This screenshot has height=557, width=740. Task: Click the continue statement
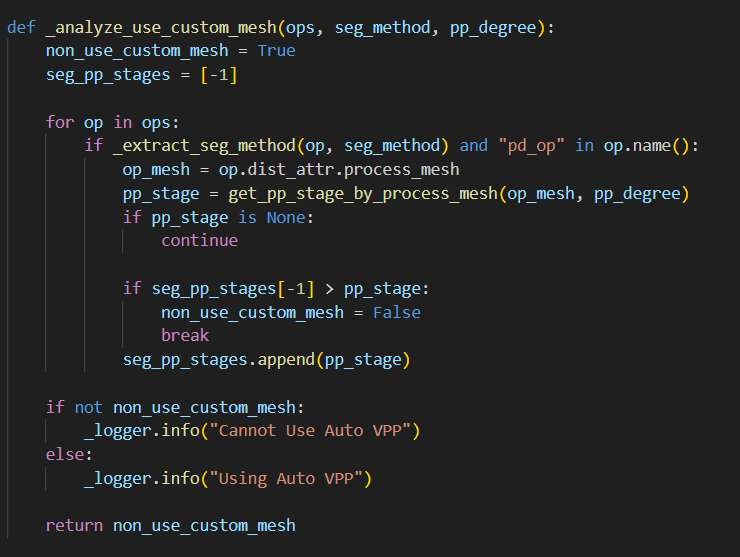[x=199, y=240]
